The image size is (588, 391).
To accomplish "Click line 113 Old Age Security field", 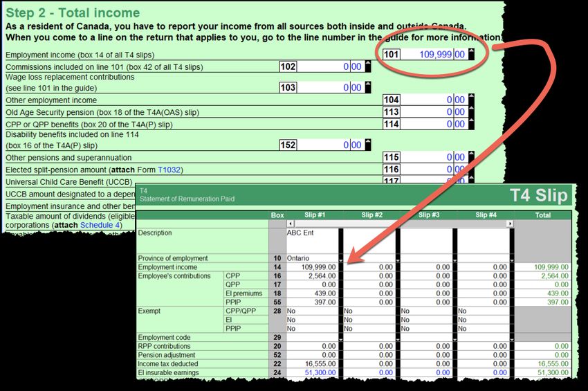I will pyautogui.click(x=434, y=112).
